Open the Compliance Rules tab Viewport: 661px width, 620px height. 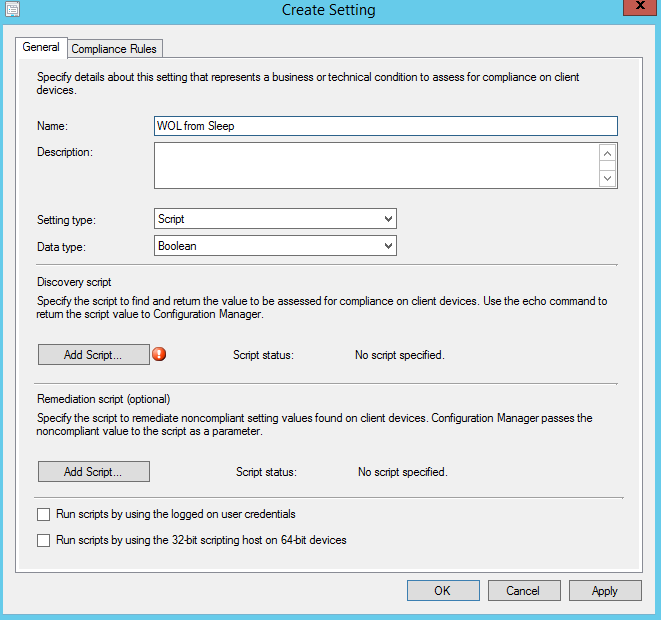point(114,48)
